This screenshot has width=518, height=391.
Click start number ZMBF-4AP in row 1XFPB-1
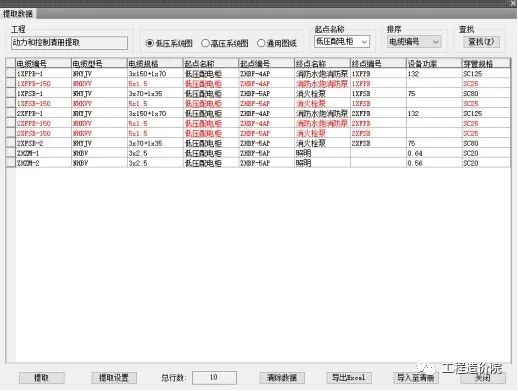(x=267, y=74)
